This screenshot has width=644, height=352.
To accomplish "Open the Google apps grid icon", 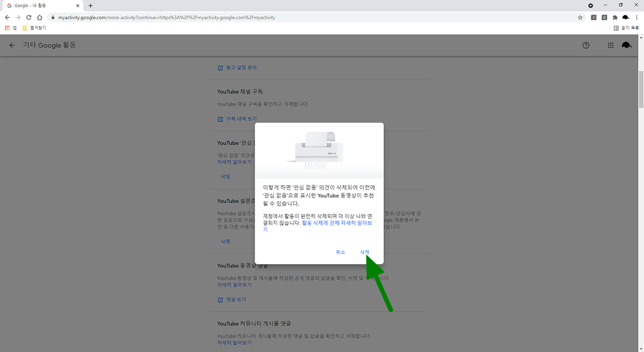I will pyautogui.click(x=611, y=45).
